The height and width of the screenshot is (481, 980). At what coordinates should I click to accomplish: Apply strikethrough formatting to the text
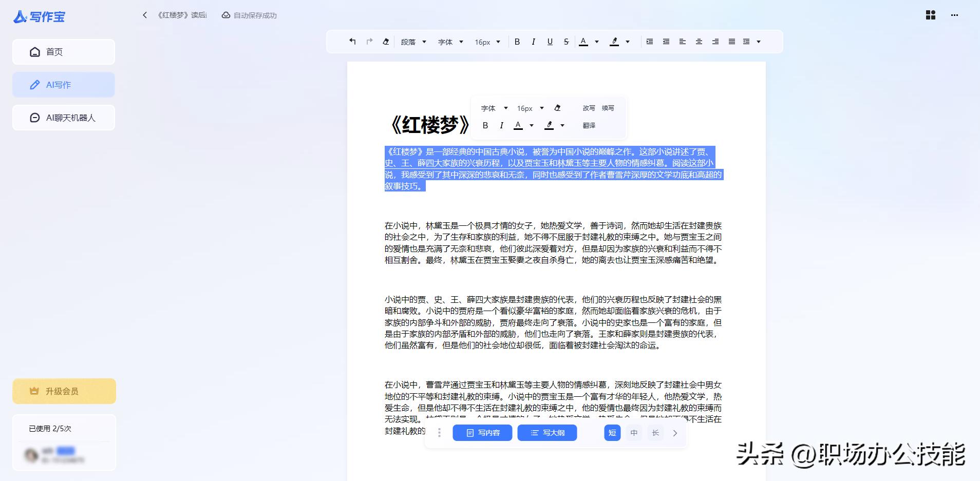click(x=566, y=42)
